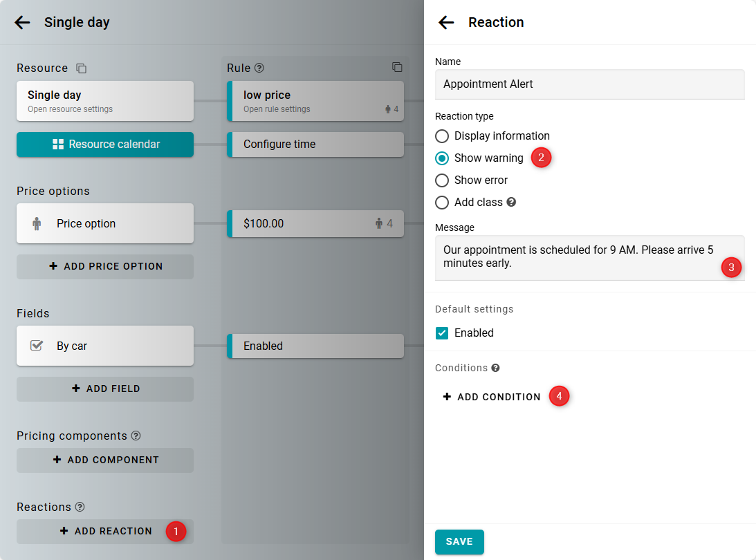Click the copy icon in Rule column
The height and width of the screenshot is (560, 756).
click(x=397, y=67)
